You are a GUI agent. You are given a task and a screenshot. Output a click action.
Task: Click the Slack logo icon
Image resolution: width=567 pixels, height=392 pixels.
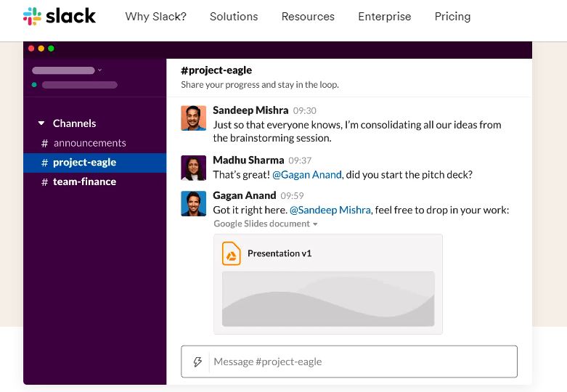(32, 16)
